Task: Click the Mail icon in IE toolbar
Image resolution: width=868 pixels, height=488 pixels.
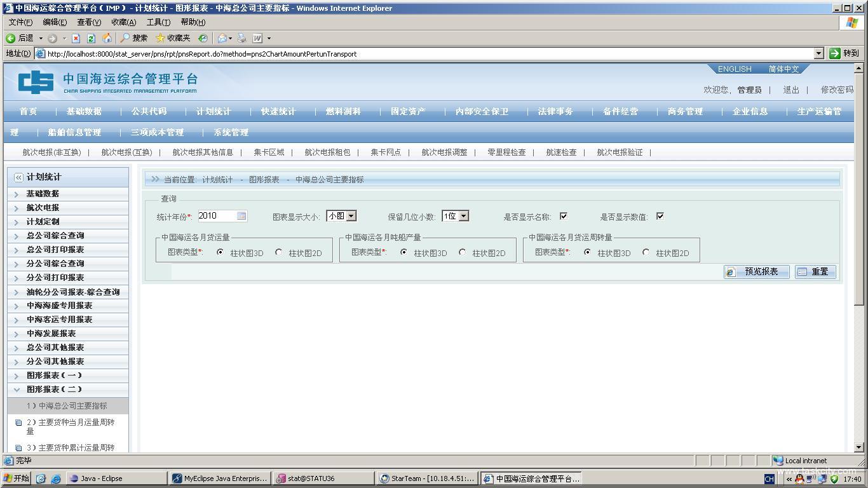Action: pyautogui.click(x=222, y=38)
